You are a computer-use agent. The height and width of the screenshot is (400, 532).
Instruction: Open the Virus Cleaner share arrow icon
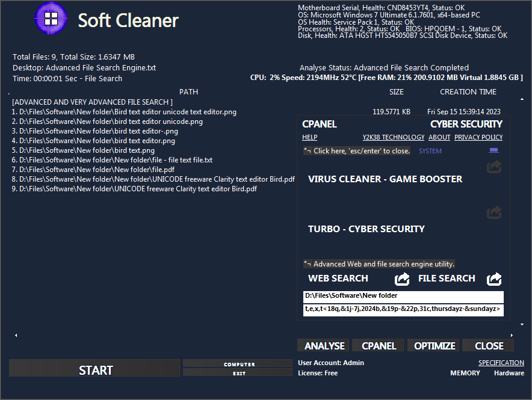(494, 167)
